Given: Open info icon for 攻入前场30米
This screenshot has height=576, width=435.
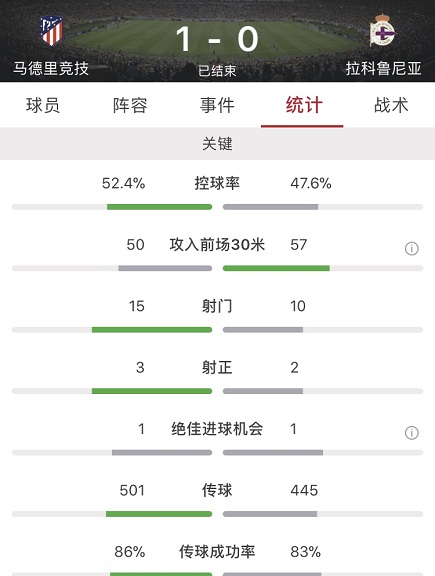Looking at the screenshot, I should [411, 249].
